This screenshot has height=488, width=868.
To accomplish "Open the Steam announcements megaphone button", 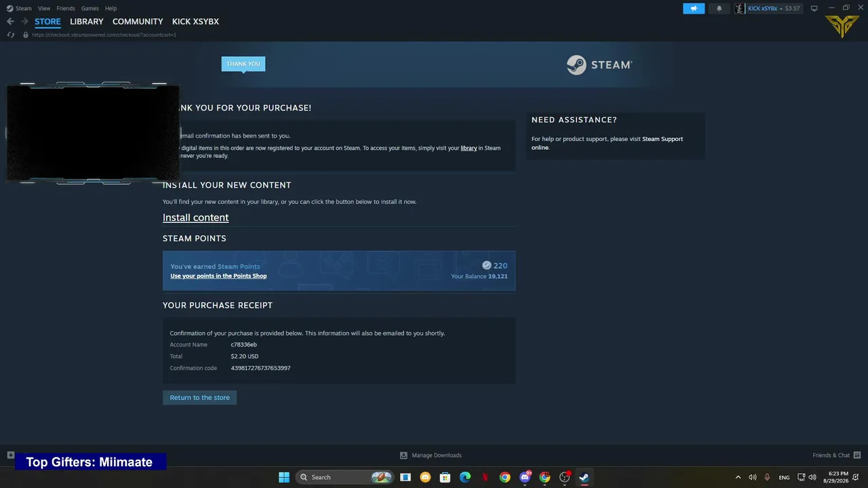I will click(x=694, y=9).
